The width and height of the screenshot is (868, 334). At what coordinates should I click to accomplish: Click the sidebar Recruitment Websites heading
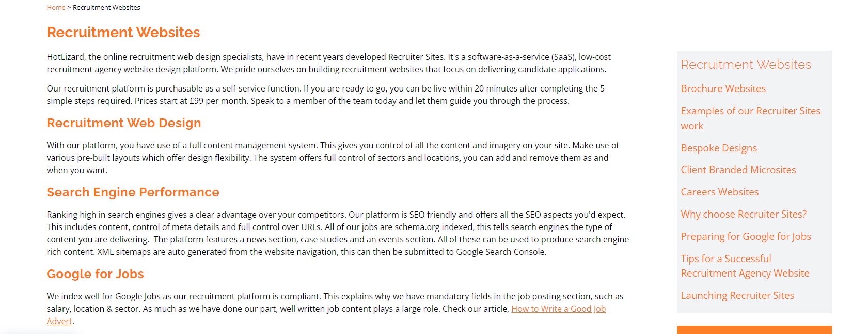746,65
